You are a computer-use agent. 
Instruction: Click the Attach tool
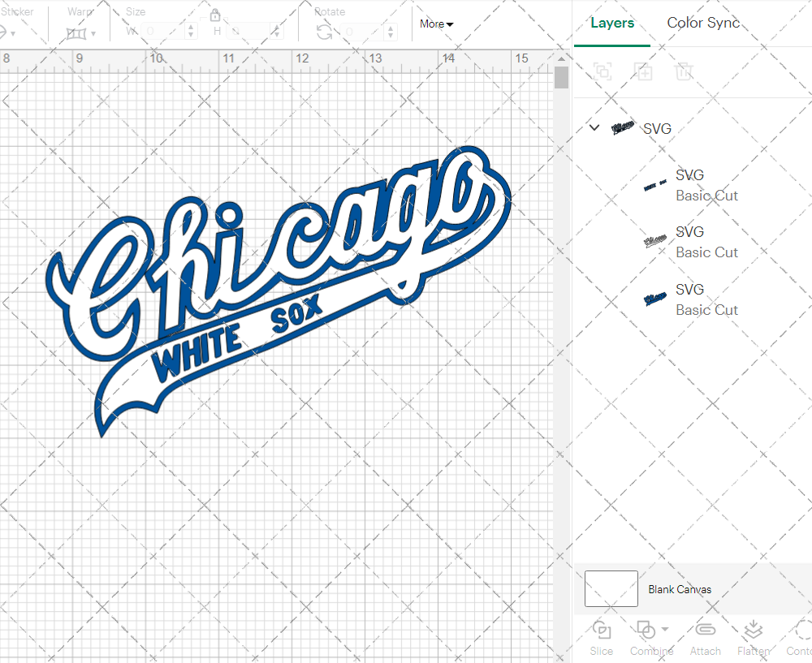[x=705, y=638]
